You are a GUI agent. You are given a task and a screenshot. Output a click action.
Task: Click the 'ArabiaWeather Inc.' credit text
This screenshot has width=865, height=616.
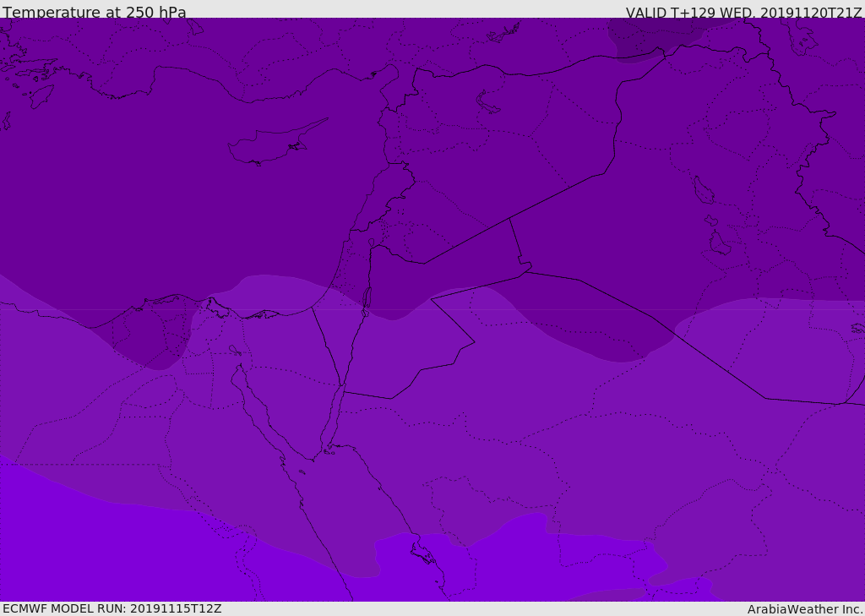point(804,609)
